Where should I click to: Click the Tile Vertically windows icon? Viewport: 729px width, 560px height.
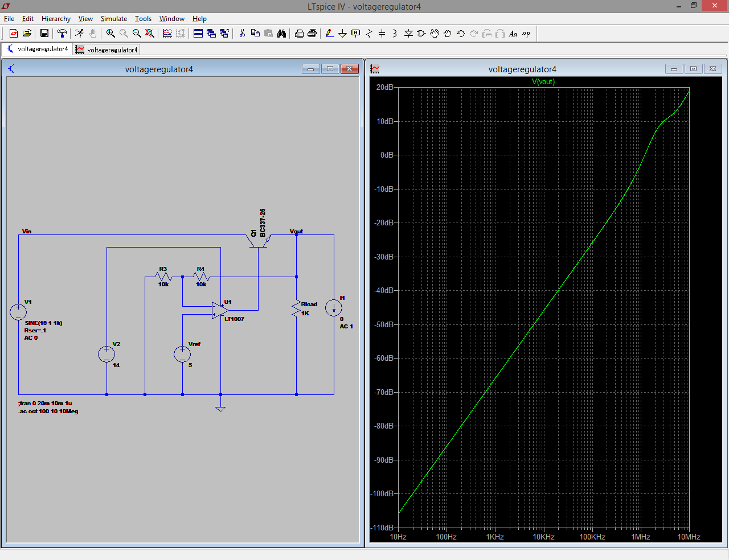(211, 34)
